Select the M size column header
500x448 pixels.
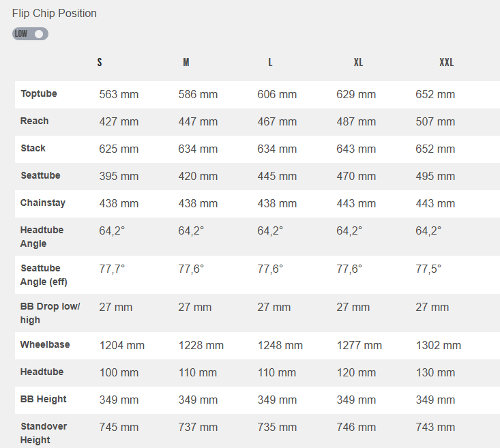click(186, 63)
